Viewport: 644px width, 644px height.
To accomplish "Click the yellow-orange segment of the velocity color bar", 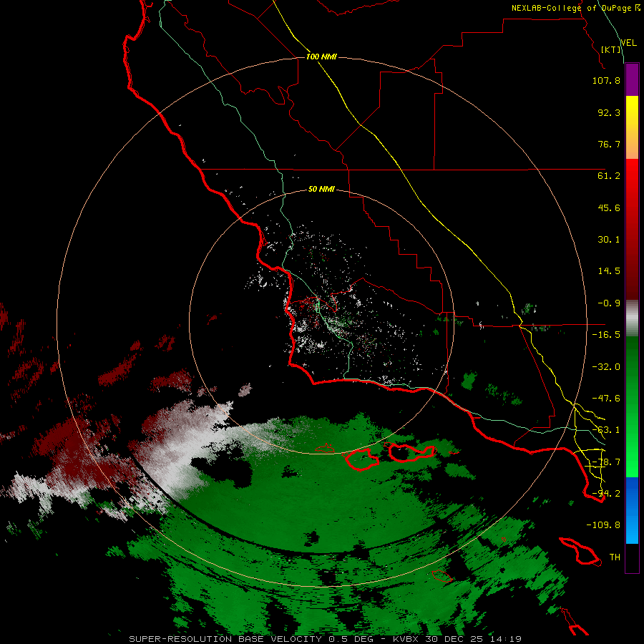I will (x=632, y=127).
